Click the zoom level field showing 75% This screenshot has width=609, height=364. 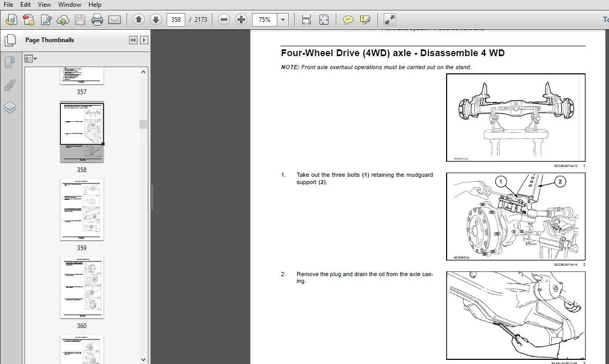click(265, 19)
